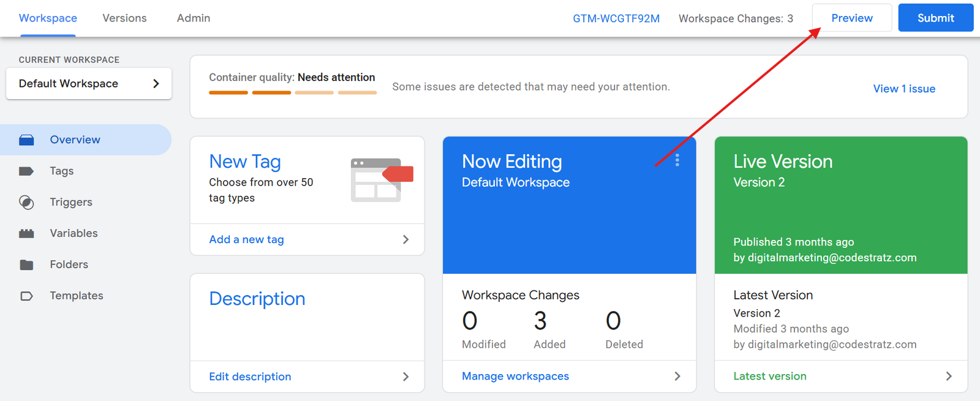Click the Variables brick icon in sidebar
The width and height of the screenshot is (980, 401).
click(x=26, y=234)
